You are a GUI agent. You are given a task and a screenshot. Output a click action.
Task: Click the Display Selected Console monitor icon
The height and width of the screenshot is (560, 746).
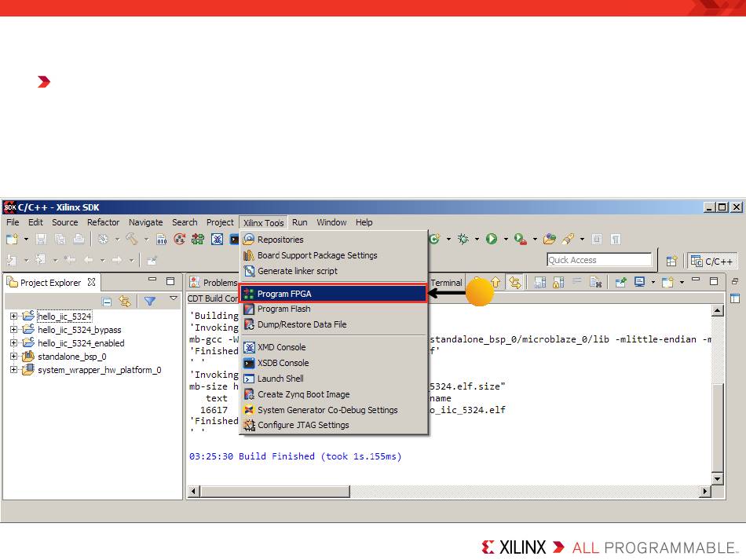640,283
